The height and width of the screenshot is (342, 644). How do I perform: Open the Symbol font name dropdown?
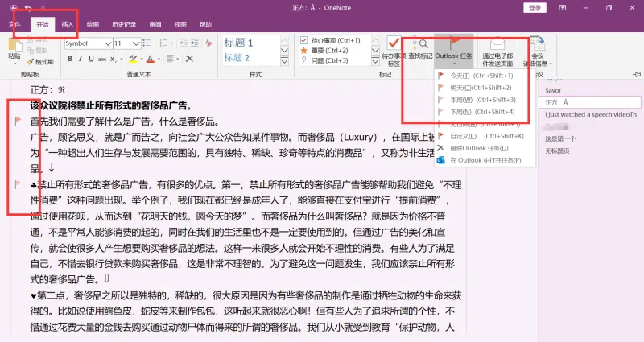(108, 43)
